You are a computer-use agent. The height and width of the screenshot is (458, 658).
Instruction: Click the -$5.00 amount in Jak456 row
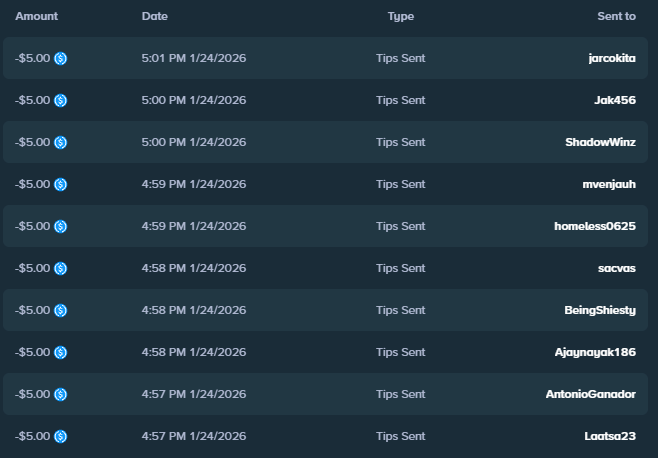click(x=32, y=100)
